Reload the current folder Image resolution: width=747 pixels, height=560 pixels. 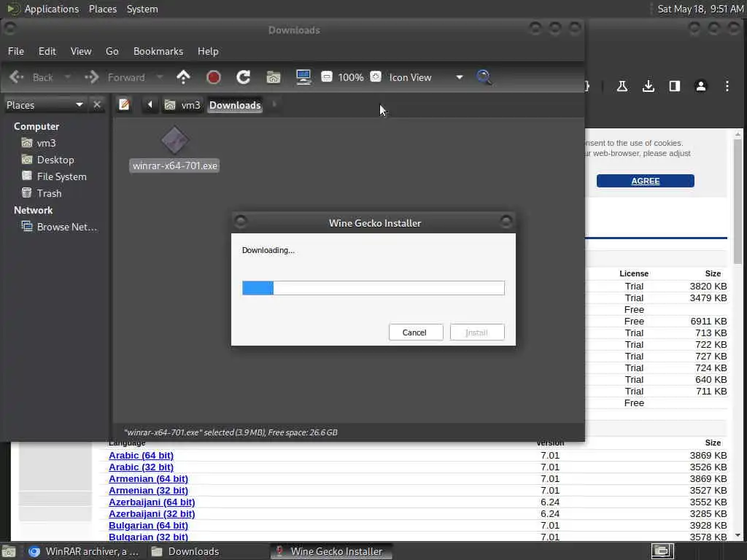pyautogui.click(x=244, y=77)
